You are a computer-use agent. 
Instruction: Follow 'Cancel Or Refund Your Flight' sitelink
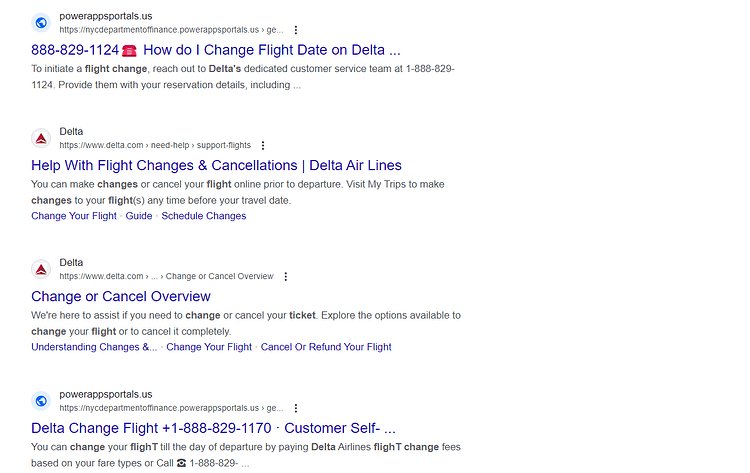click(326, 347)
